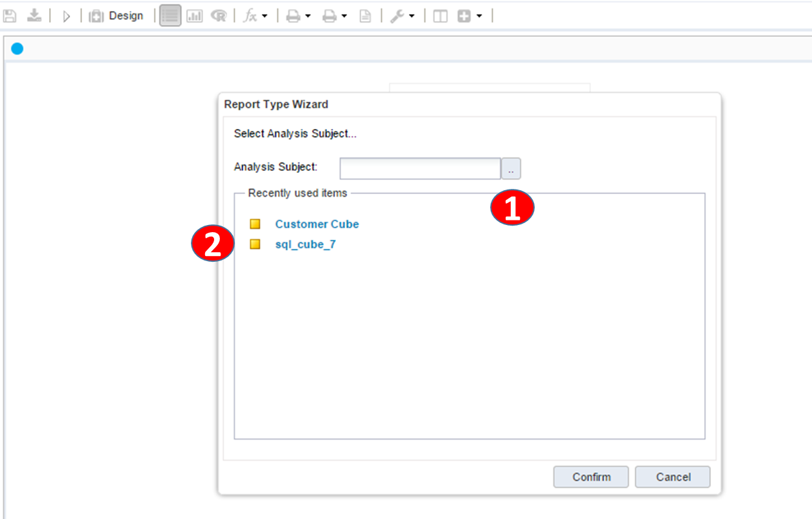This screenshot has height=519, width=812.
Task: Switch to the bar chart view icon
Action: pyautogui.click(x=195, y=16)
